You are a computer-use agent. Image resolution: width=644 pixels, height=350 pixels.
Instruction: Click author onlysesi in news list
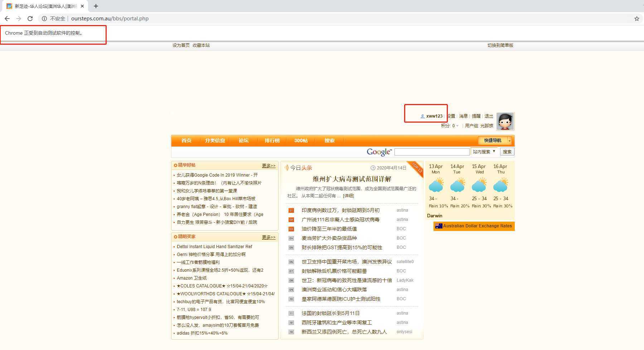[x=405, y=332]
